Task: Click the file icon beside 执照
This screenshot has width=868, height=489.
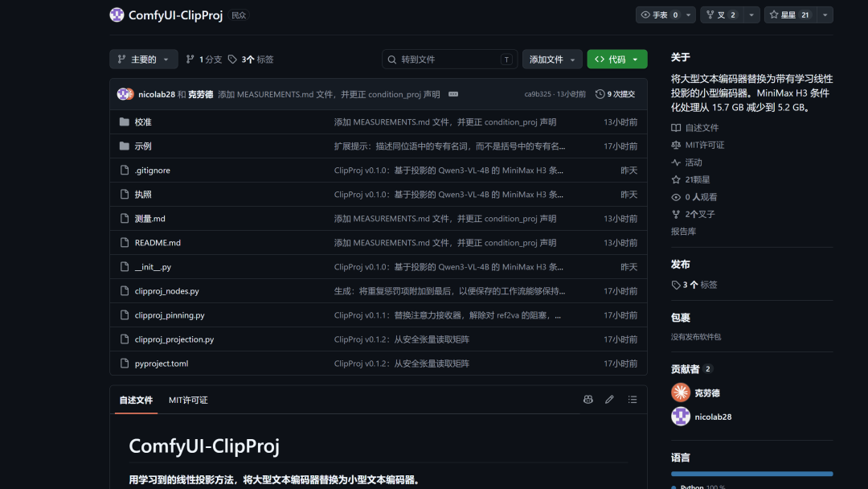Action: [x=125, y=195]
